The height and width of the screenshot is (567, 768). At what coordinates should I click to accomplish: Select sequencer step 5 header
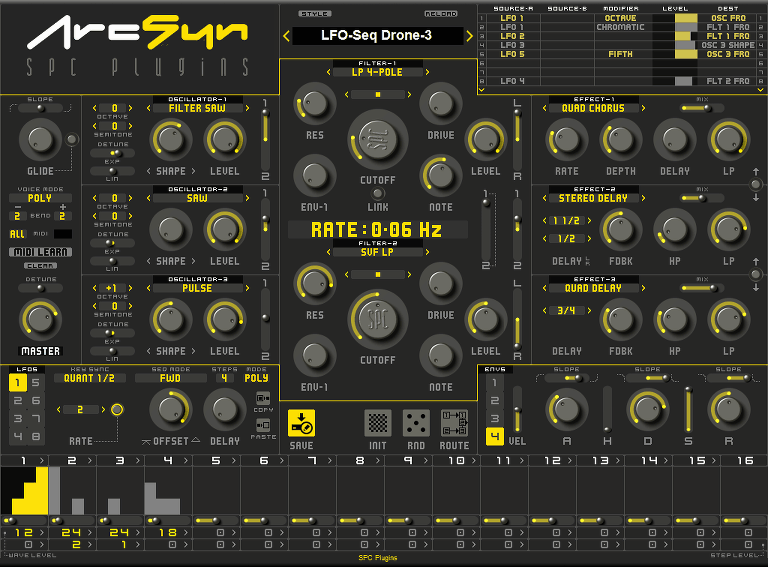[x=216, y=460]
